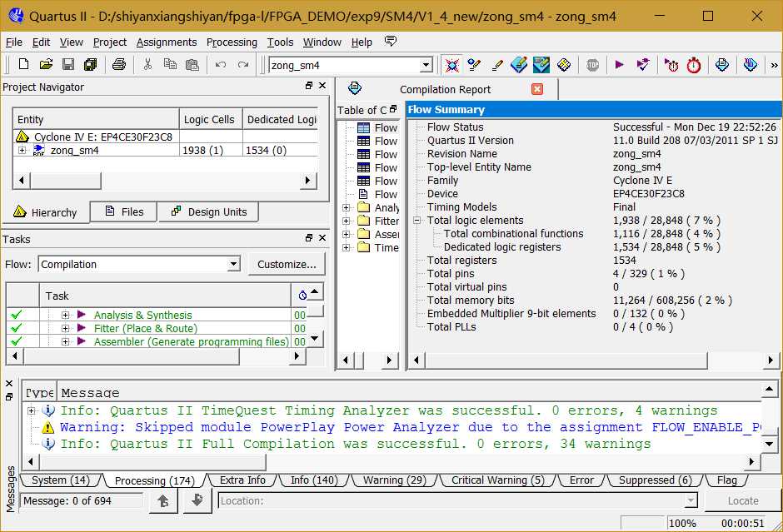
Task: Click the previous message up arrow
Action: [163, 500]
